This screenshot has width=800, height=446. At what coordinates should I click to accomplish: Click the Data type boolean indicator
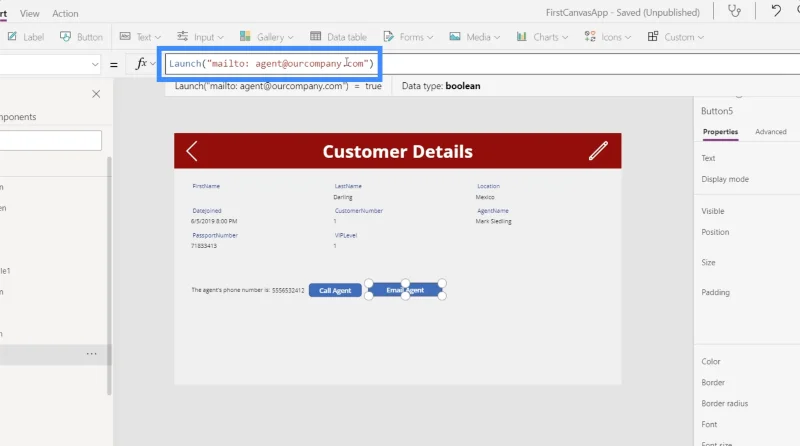pyautogui.click(x=441, y=86)
